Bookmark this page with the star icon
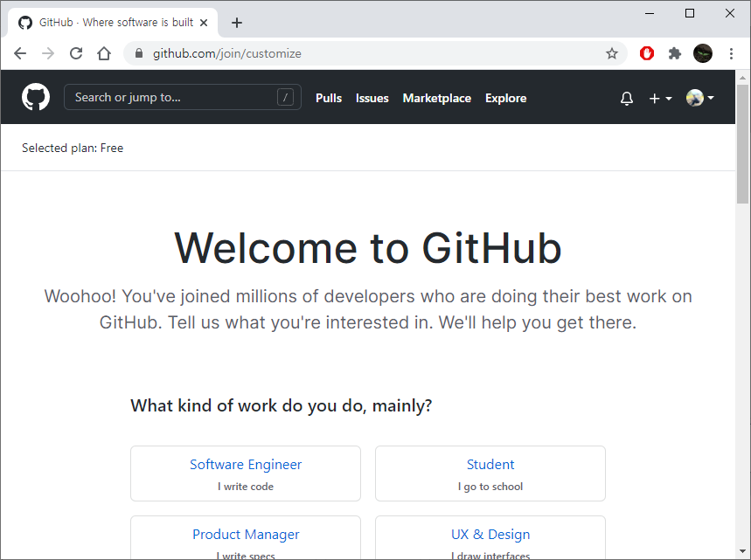Image resolution: width=751 pixels, height=560 pixels. pyautogui.click(x=612, y=53)
